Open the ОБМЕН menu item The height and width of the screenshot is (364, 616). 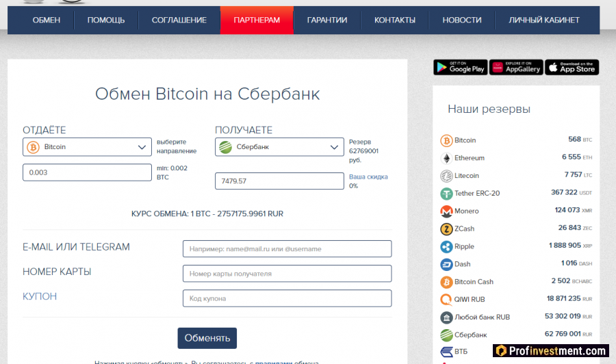[x=47, y=20]
